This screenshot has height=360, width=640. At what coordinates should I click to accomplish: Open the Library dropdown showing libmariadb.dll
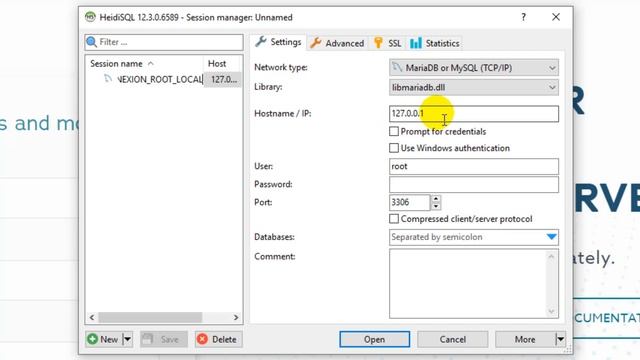point(474,87)
